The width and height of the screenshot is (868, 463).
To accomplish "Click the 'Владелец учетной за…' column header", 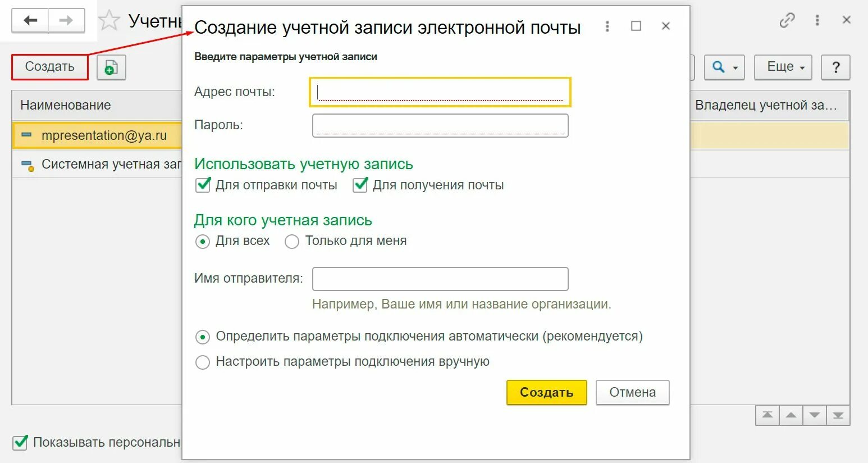I will pos(768,105).
